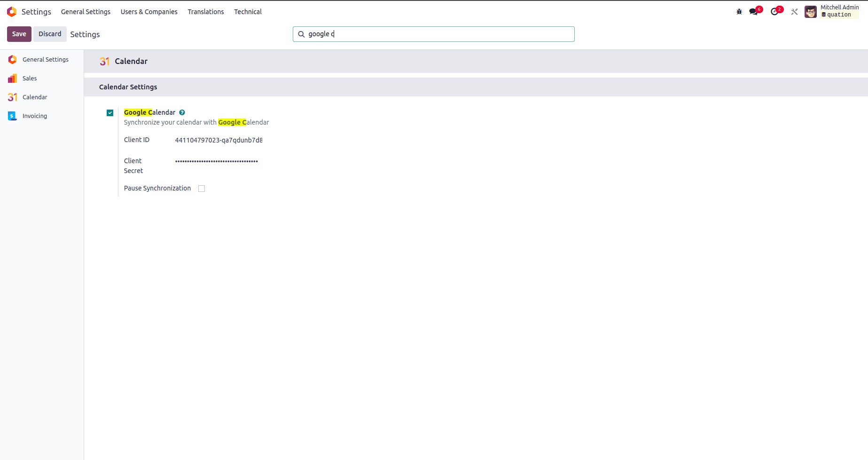Click the Calendar Settings section heading

pyautogui.click(x=128, y=87)
